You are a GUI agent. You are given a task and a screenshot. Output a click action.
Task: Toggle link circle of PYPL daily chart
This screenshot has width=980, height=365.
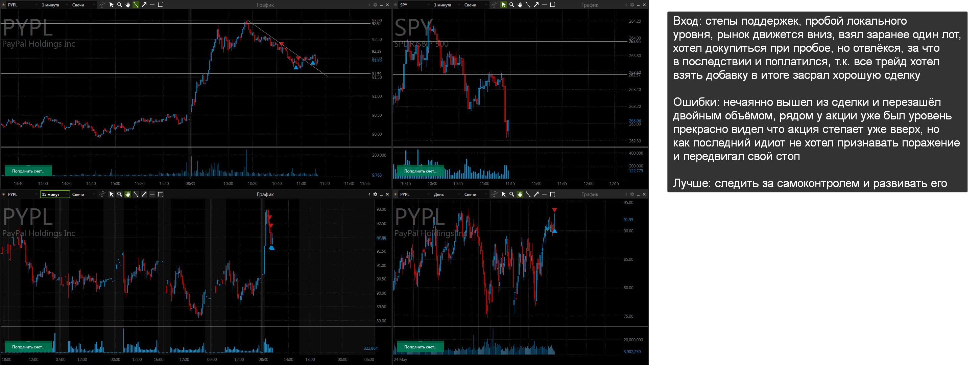(396, 194)
